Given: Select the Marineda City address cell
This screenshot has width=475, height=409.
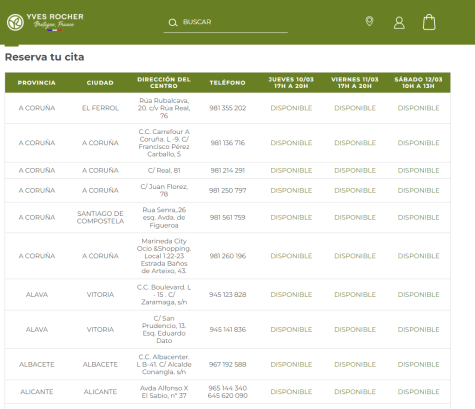Looking at the screenshot, I should [164, 256].
